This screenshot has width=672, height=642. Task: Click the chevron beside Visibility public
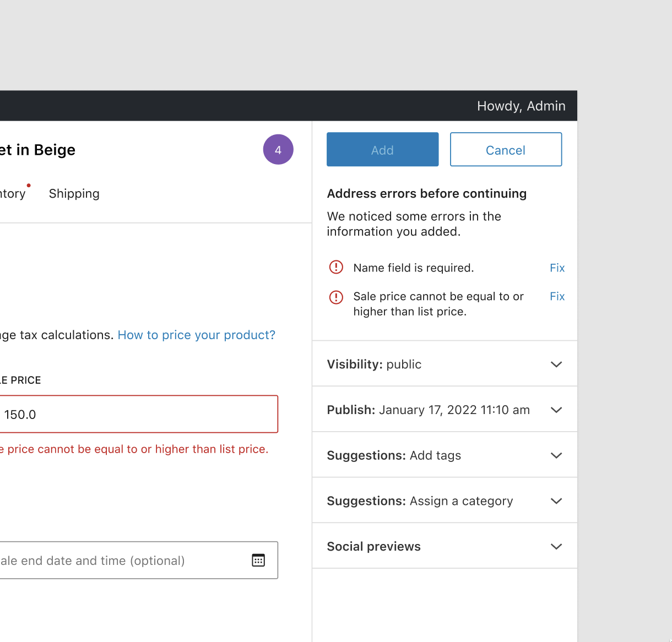(x=556, y=364)
